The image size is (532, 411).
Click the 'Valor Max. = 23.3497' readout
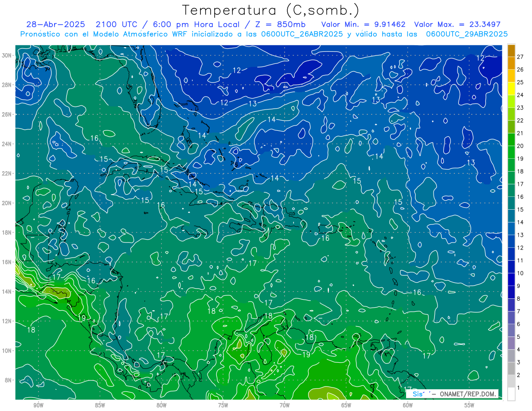point(457,24)
